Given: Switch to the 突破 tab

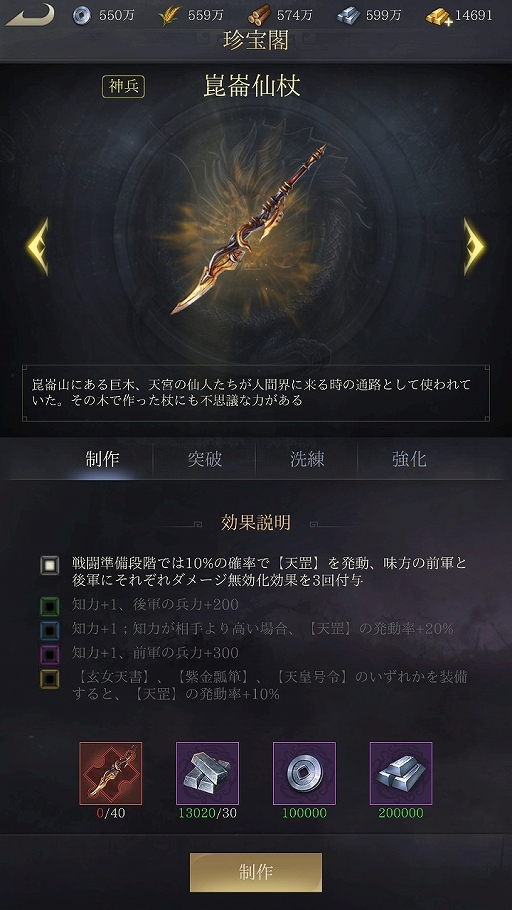Looking at the screenshot, I should pos(204,459).
